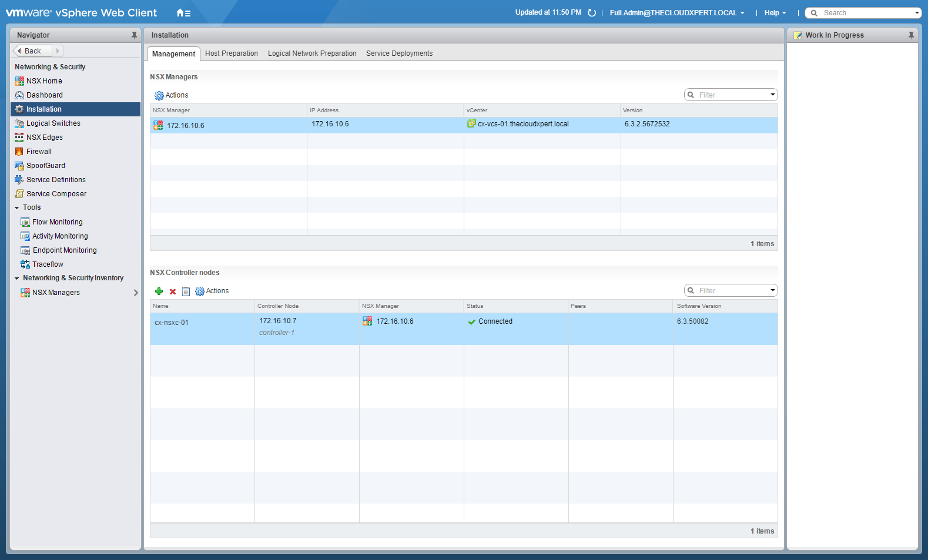Open the home menu icon in header
The height and width of the screenshot is (560, 928).
click(x=183, y=13)
